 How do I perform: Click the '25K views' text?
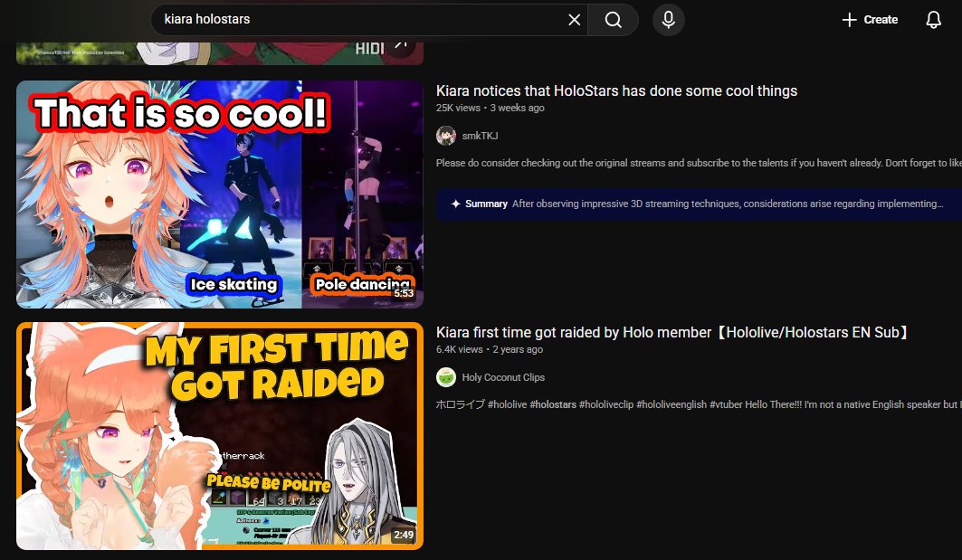click(x=458, y=108)
